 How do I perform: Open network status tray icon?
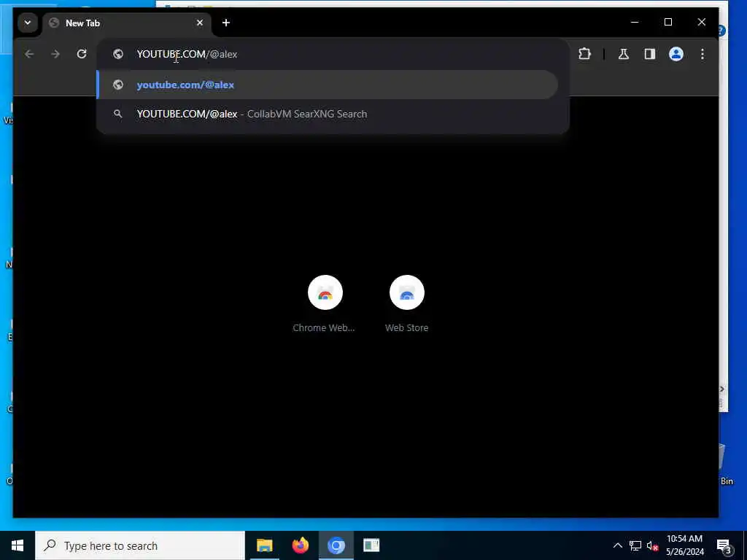[635, 545]
